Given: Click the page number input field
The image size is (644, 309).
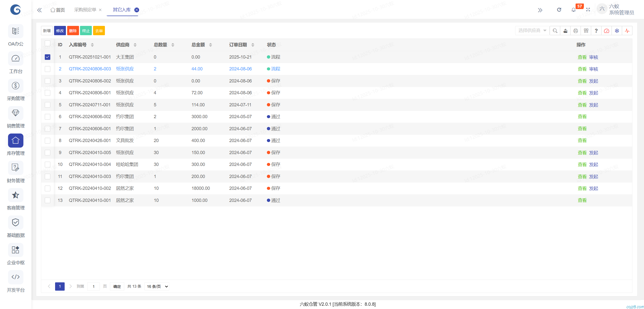Looking at the screenshot, I should pos(94,286).
